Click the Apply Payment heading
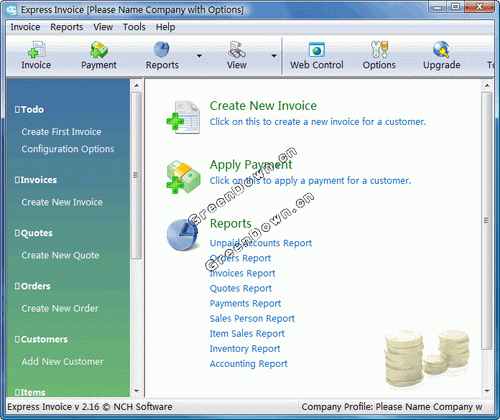This screenshot has width=500, height=420. 251,165
